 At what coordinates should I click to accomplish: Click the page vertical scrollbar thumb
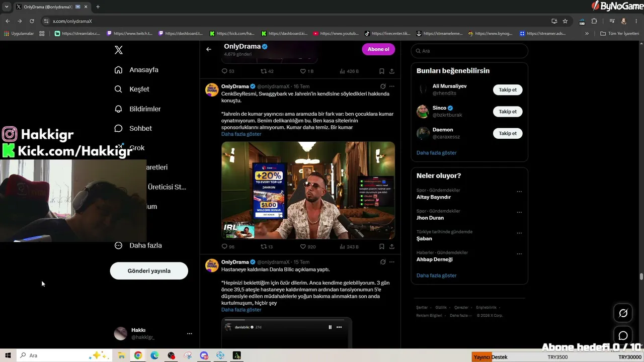click(641, 277)
